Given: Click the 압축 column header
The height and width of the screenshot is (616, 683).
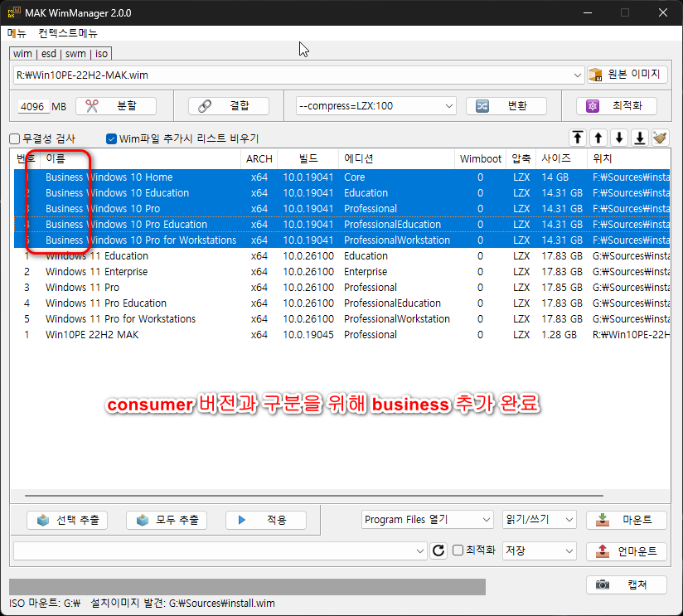Looking at the screenshot, I should (x=521, y=158).
